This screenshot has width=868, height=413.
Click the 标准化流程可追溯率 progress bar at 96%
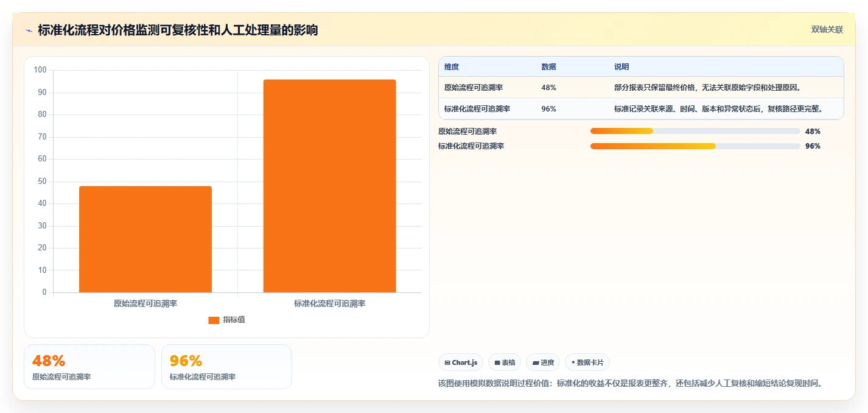pyautogui.click(x=695, y=146)
